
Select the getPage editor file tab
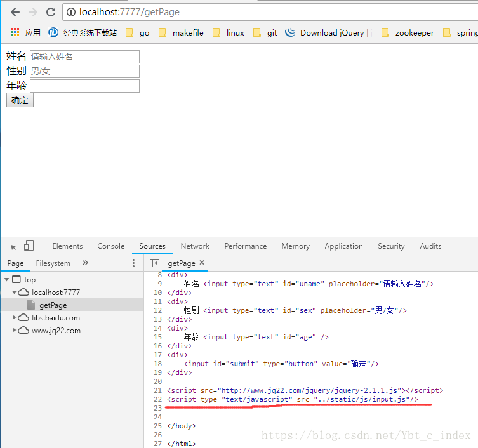click(x=182, y=263)
